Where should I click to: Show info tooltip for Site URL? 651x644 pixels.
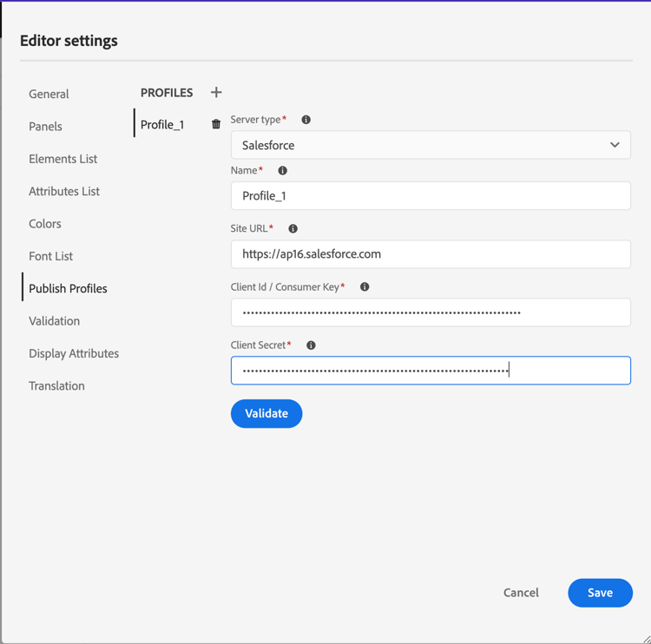coord(293,228)
